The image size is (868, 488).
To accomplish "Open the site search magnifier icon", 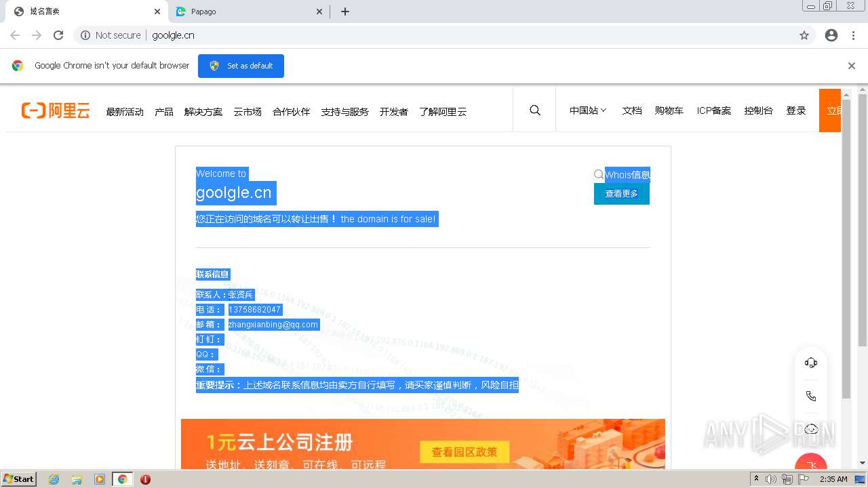I will (535, 110).
